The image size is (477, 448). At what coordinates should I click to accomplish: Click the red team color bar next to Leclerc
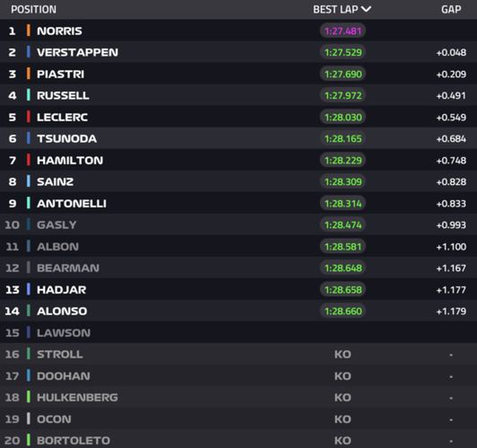click(x=28, y=117)
